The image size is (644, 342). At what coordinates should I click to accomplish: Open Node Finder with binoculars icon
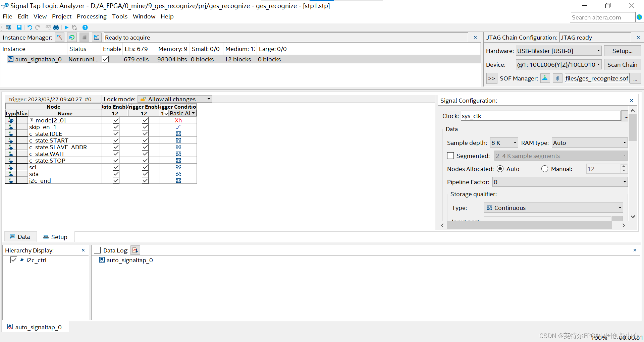56,27
